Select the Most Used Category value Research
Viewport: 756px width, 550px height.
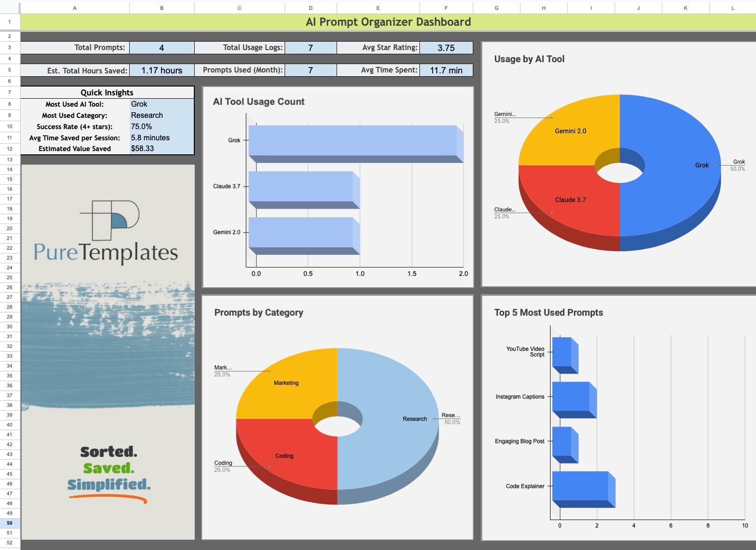(161, 115)
